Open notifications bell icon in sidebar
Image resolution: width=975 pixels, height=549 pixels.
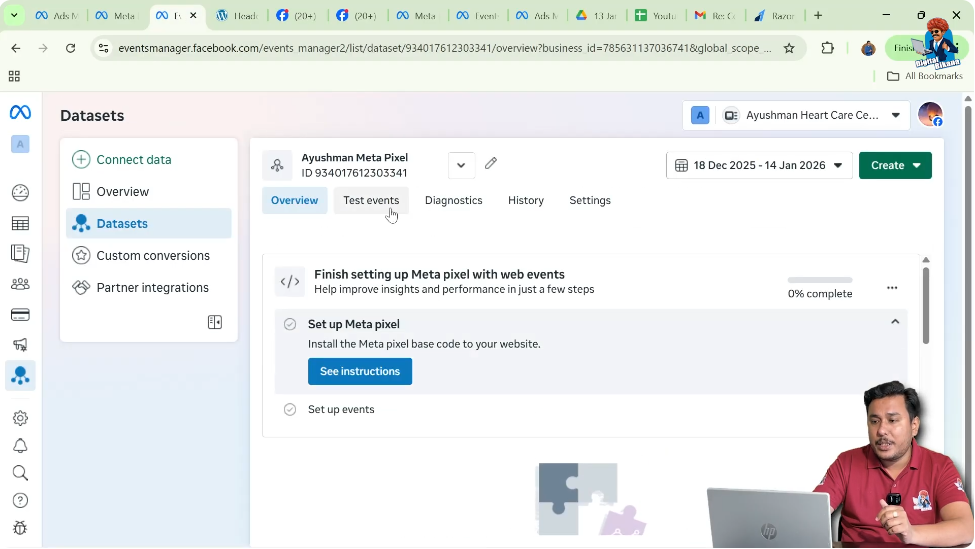pyautogui.click(x=20, y=446)
